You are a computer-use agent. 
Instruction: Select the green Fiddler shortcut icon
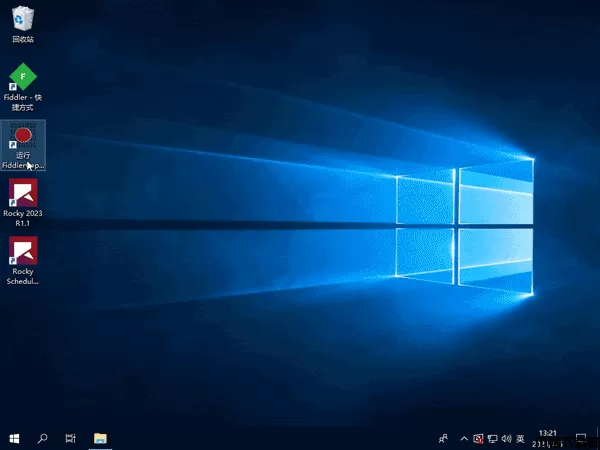[22, 77]
